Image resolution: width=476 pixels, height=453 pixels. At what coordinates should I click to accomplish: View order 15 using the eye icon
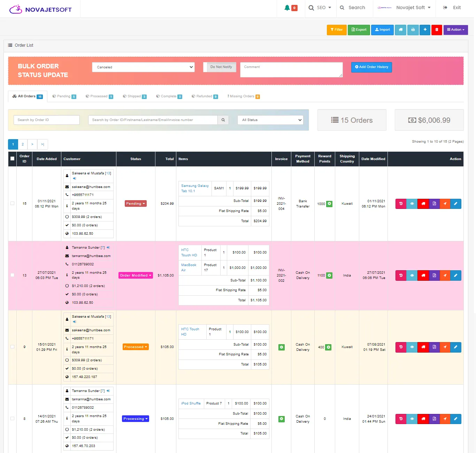click(x=412, y=204)
